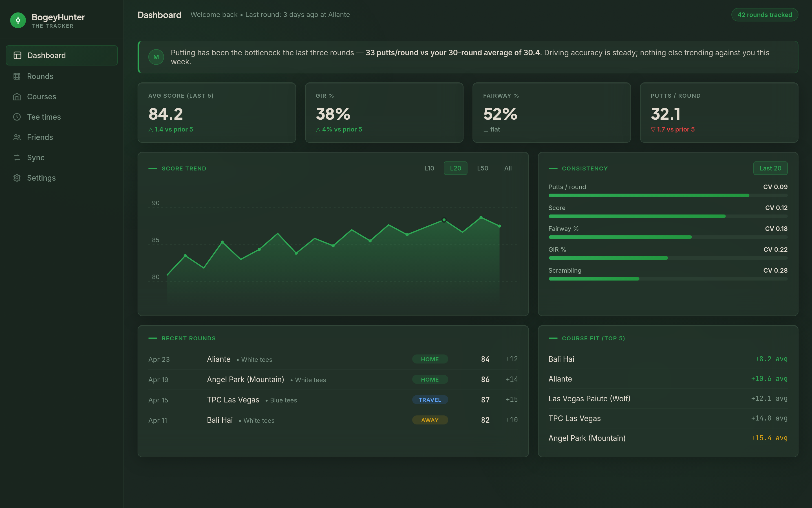This screenshot has width=812, height=508.
Task: Open the Putts / Round stat card
Action: (719, 113)
